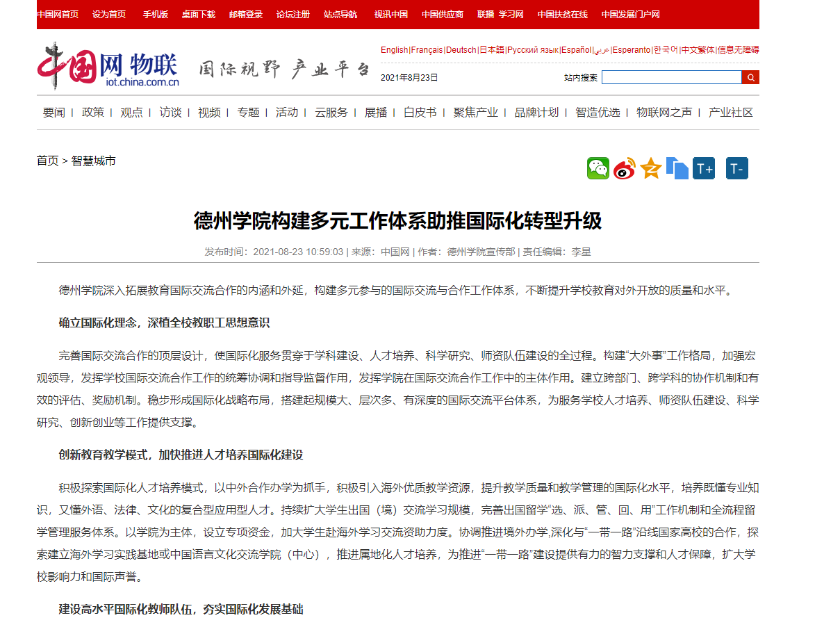Screen dimensions: 840x627
Task: Go to 云服务 section
Action: click(x=331, y=113)
